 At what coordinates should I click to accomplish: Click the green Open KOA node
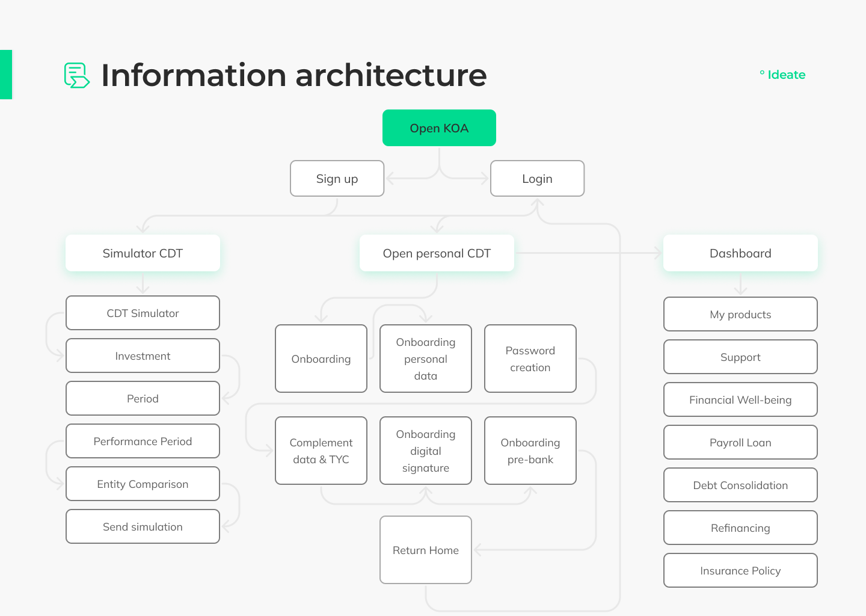[439, 128]
